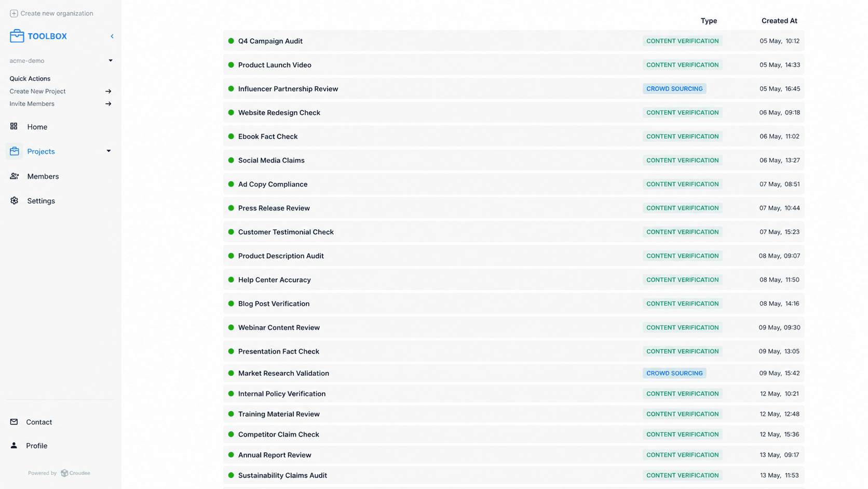Click Content Verification tag on Press Release Review

click(x=683, y=208)
